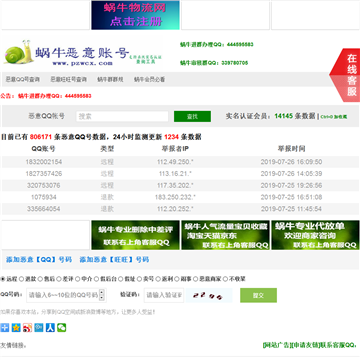This screenshot has width=360, height=360.
Task: Click the QQ号码 field spinner arrows
Action: (102, 295)
